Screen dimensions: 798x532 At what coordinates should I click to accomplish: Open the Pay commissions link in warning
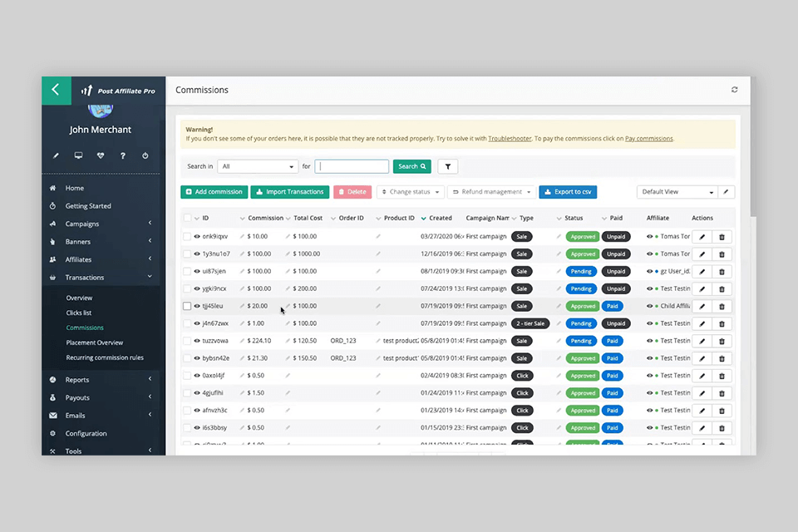pyautogui.click(x=649, y=139)
